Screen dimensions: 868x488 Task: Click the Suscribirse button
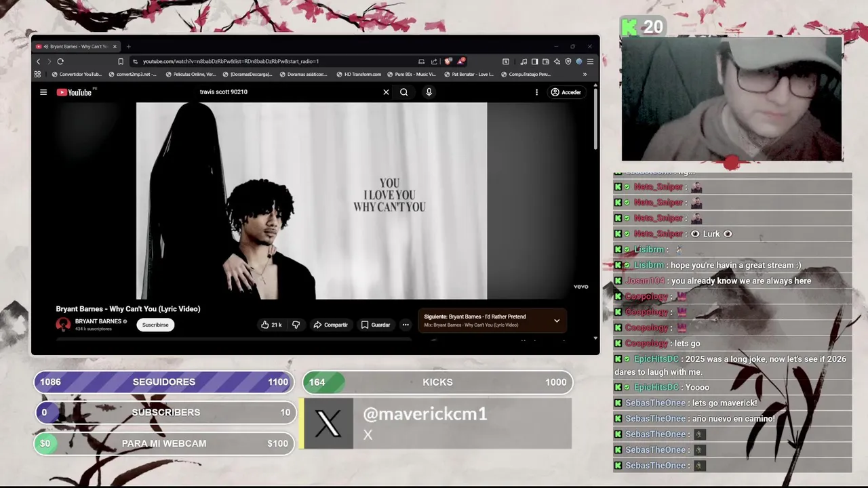coord(155,325)
